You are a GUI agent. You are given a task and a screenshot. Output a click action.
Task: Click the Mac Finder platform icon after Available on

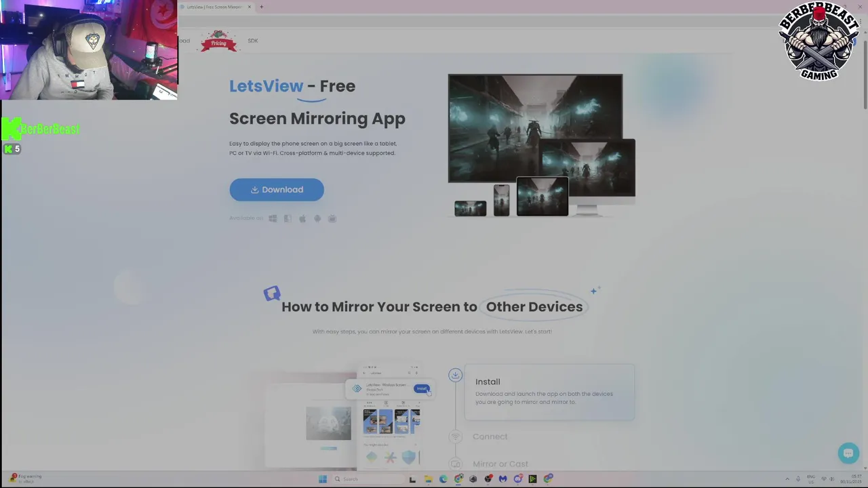[x=288, y=218]
